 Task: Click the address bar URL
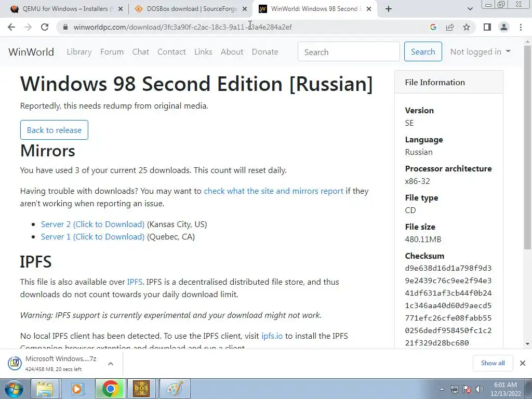[x=182, y=27]
